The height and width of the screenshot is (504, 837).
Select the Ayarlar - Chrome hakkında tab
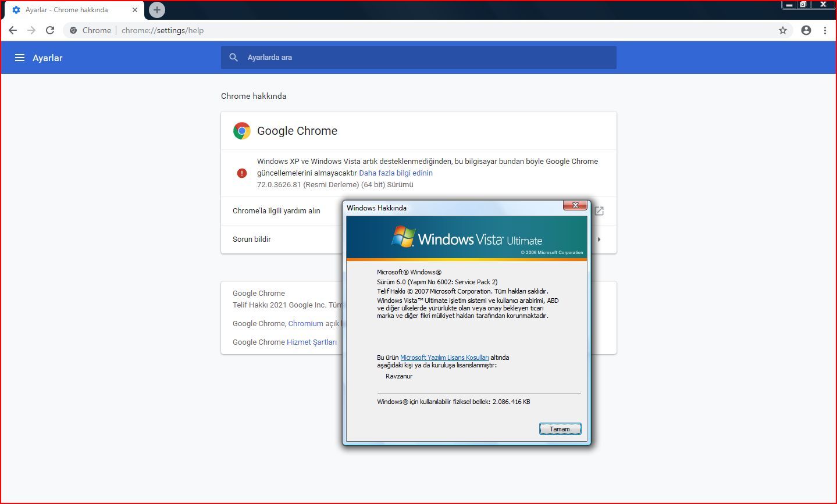(x=74, y=10)
